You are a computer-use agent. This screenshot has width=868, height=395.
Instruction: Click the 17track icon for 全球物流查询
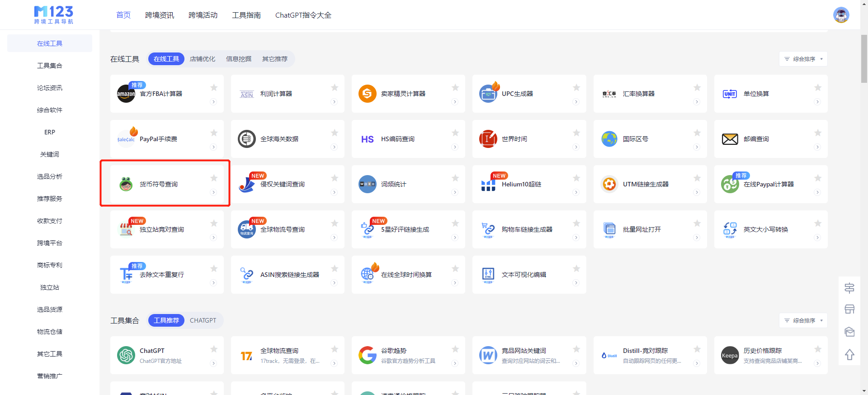pyautogui.click(x=247, y=355)
